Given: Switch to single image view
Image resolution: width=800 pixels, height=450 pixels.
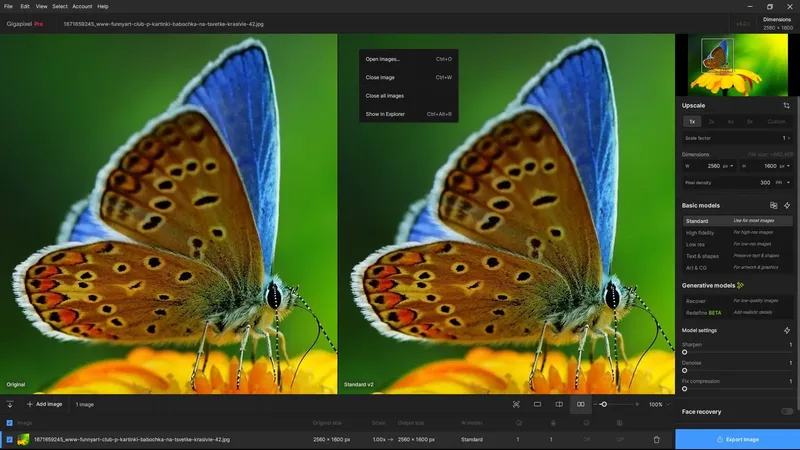Looking at the screenshot, I should point(537,404).
